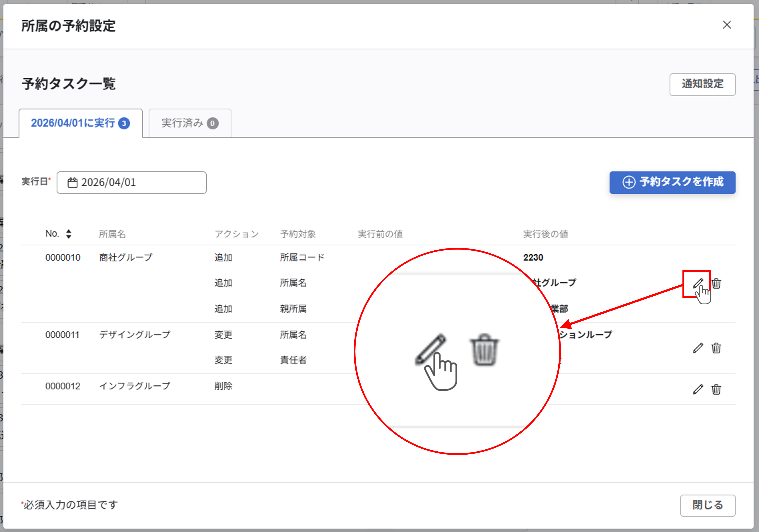Screen dimensions: 759x532
Task: Select the 2026/04/01に実行 tab
Action: pos(80,123)
